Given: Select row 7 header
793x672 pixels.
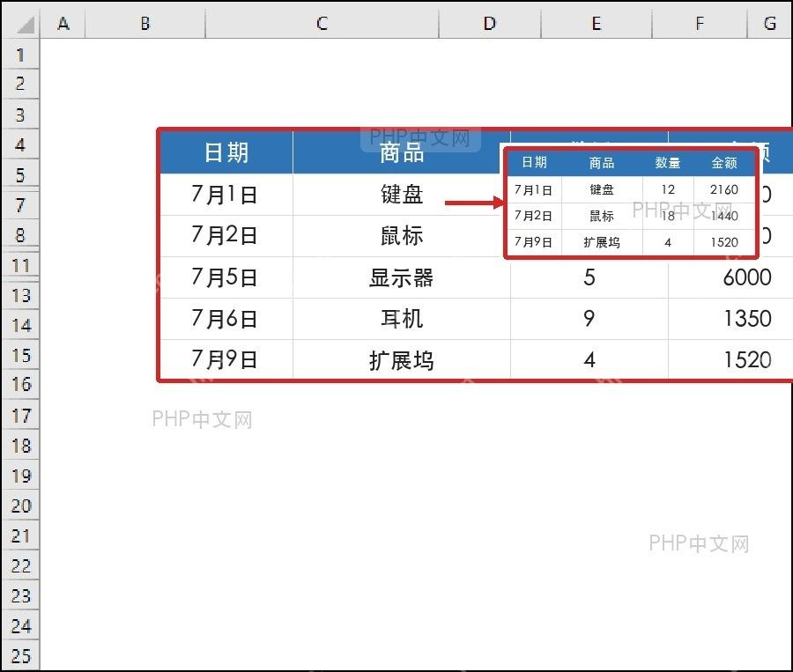Looking at the screenshot, I should coord(21,205).
